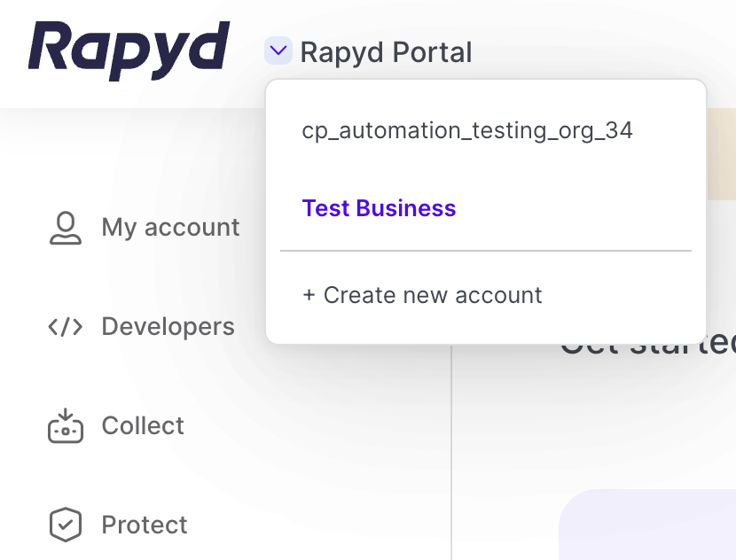Image resolution: width=736 pixels, height=560 pixels.
Task: Open the My account section
Action: pyautogui.click(x=170, y=228)
